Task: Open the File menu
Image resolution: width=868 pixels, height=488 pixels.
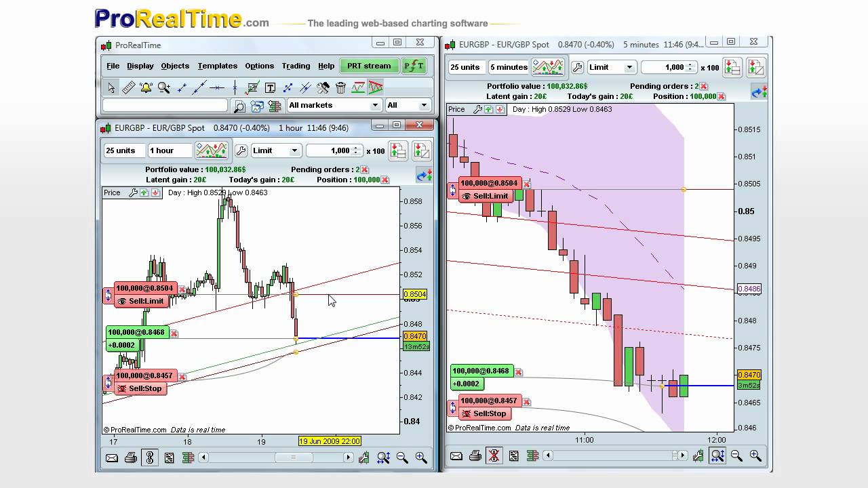Action: [113, 66]
